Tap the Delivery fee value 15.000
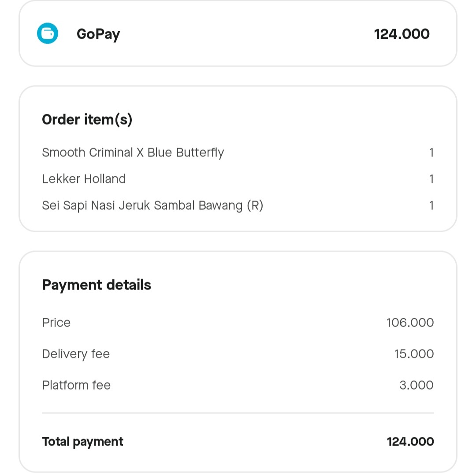476x476 pixels. point(414,353)
